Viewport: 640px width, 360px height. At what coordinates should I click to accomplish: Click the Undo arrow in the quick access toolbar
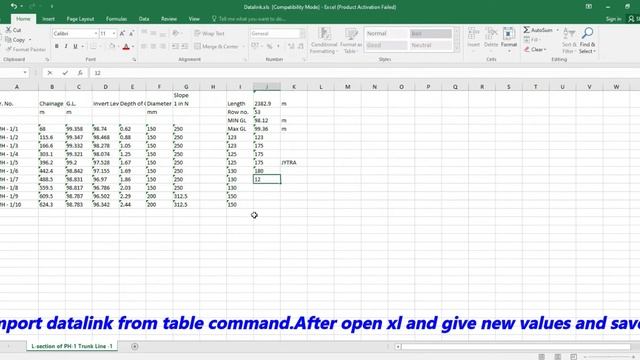click(x=14, y=6)
